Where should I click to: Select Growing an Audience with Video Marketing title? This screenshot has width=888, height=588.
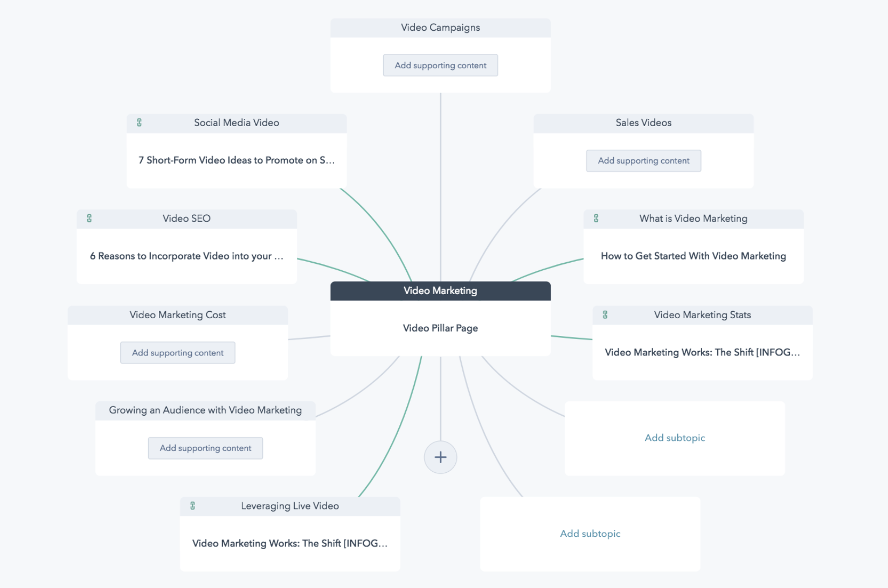coord(205,411)
